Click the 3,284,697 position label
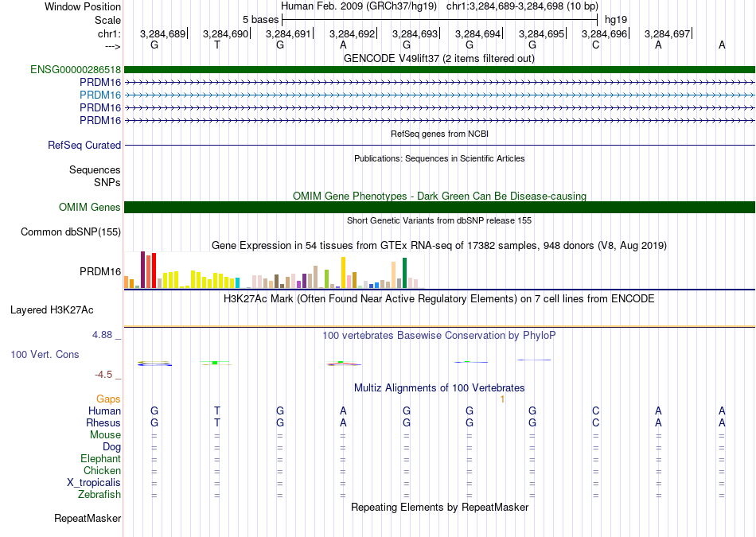Screen dimensions: 756x537 coord(668,33)
